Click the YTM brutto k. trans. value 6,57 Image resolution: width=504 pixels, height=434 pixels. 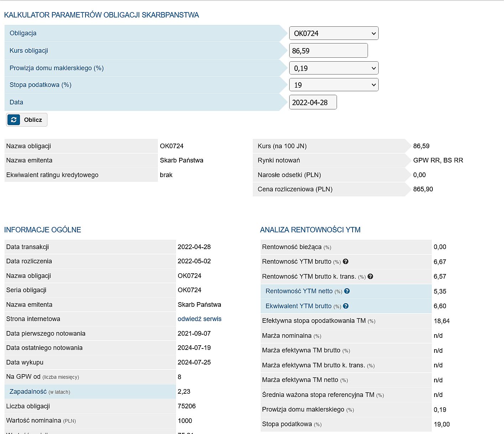[x=440, y=277]
